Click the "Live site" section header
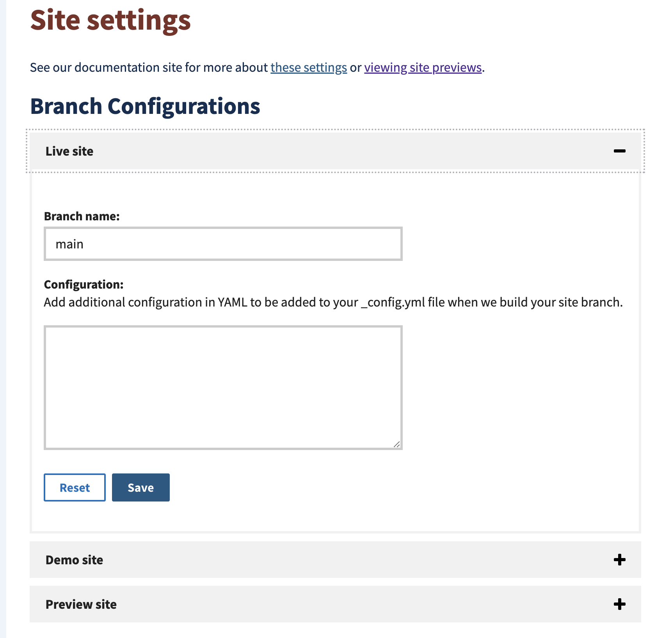 [x=69, y=151]
